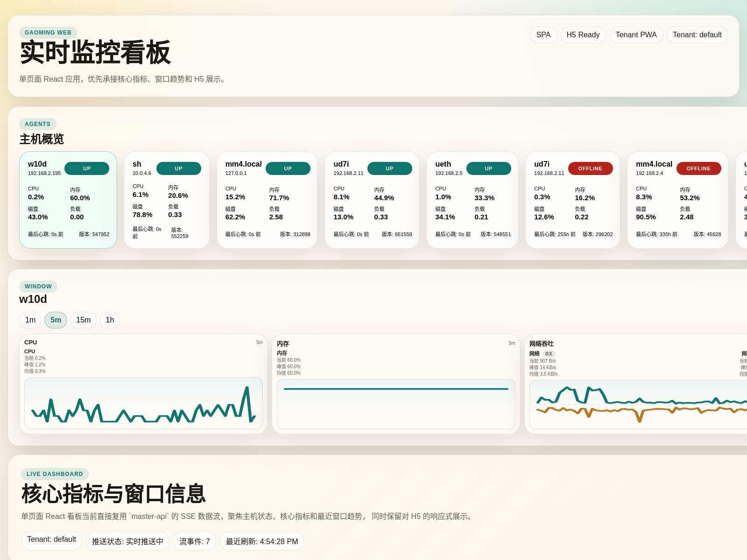The height and width of the screenshot is (560, 747).
Task: Click the OFFLINE badge on mm4.local 192.168.2.4
Action: pos(698,168)
